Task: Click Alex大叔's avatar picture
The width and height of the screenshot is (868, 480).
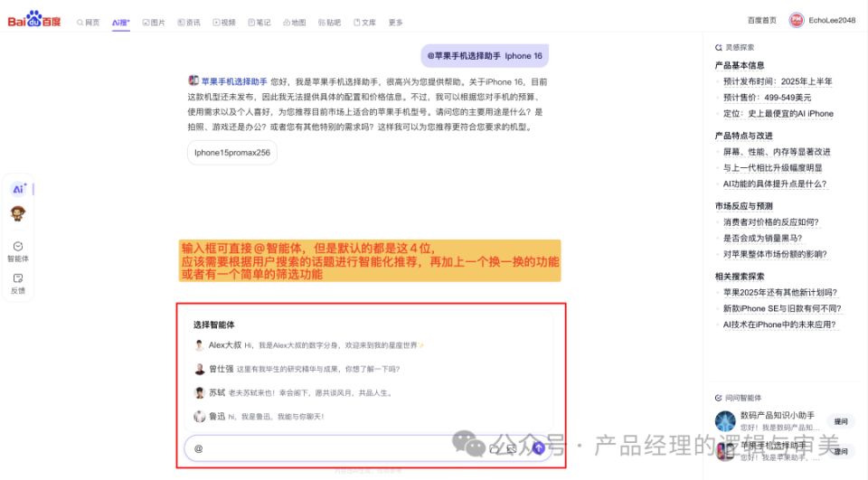Action: click(199, 345)
